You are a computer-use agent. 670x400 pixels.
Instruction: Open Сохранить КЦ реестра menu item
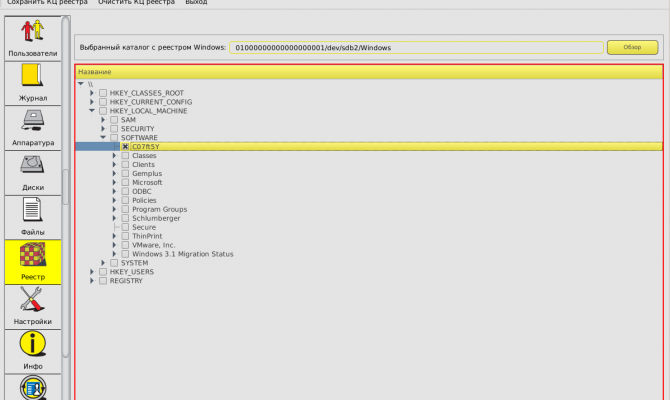pyautogui.click(x=47, y=2)
